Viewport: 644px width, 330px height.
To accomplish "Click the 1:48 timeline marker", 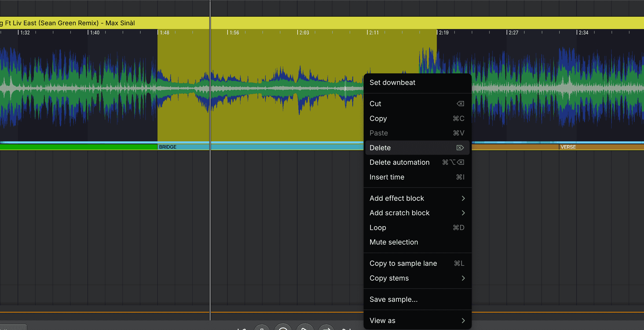I will point(164,33).
